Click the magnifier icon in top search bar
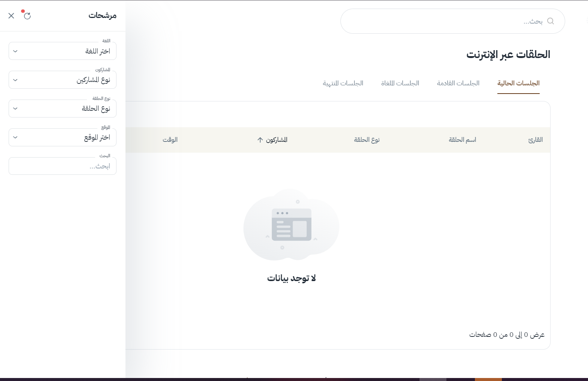 click(550, 21)
